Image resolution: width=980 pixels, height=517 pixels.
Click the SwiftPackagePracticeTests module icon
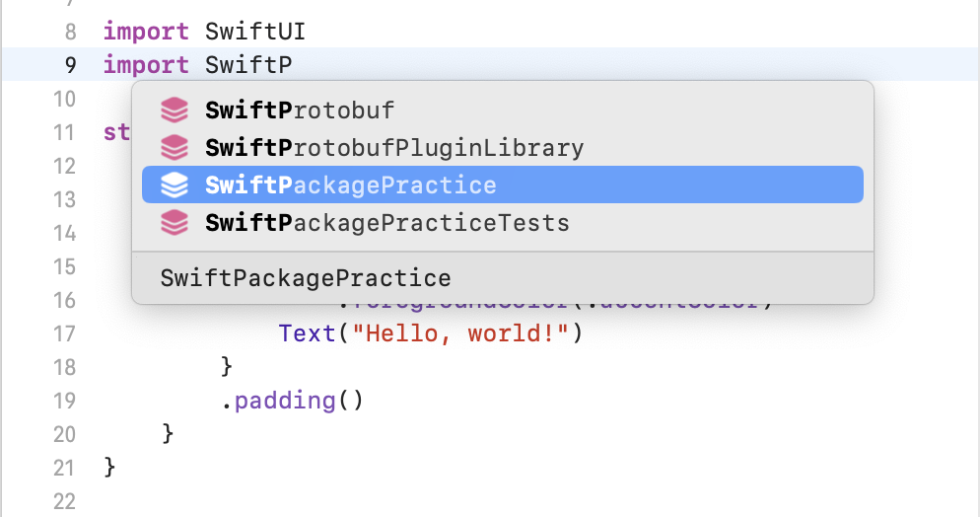click(x=175, y=223)
